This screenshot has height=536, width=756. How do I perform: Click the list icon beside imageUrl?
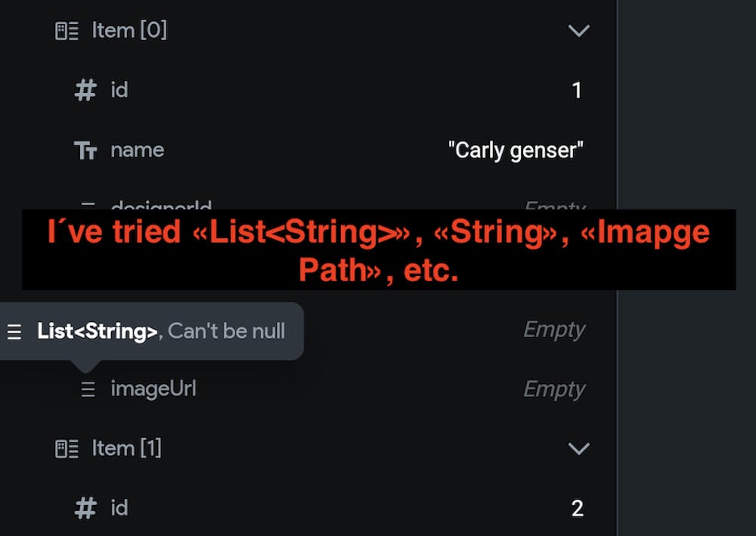pos(88,389)
